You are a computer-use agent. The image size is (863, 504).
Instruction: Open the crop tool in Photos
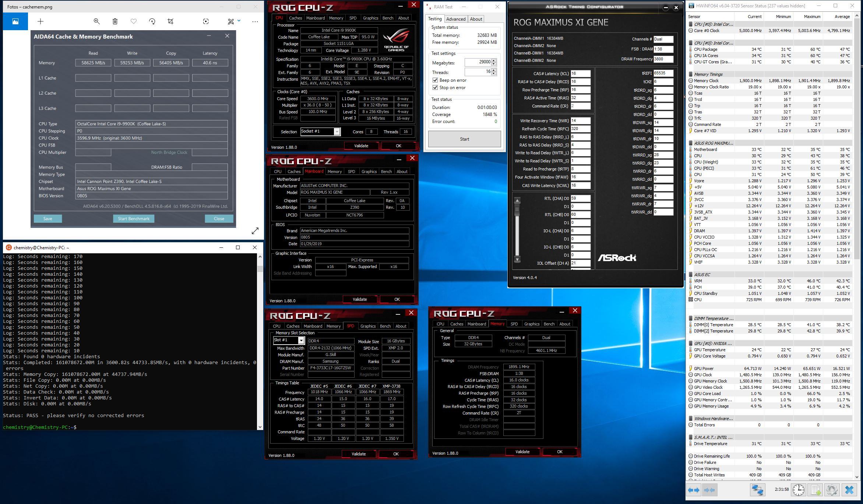point(170,21)
